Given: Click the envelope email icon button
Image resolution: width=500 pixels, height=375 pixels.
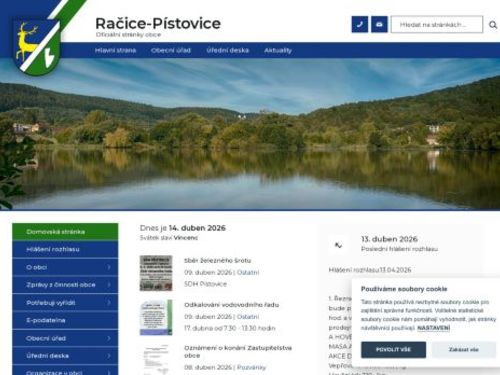Looking at the screenshot, I should point(379,24).
